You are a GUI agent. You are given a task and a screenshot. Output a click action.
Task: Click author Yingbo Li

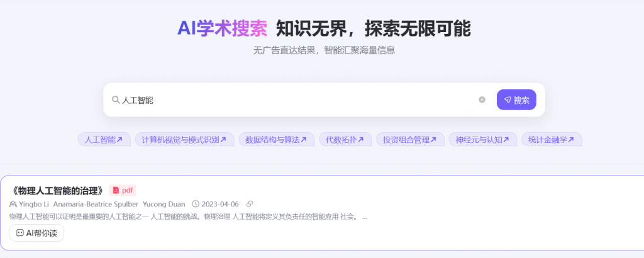pyautogui.click(x=34, y=204)
